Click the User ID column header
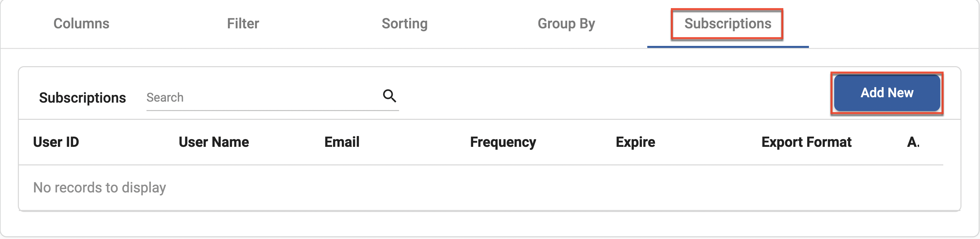This screenshot has width=980, height=239. point(56,142)
